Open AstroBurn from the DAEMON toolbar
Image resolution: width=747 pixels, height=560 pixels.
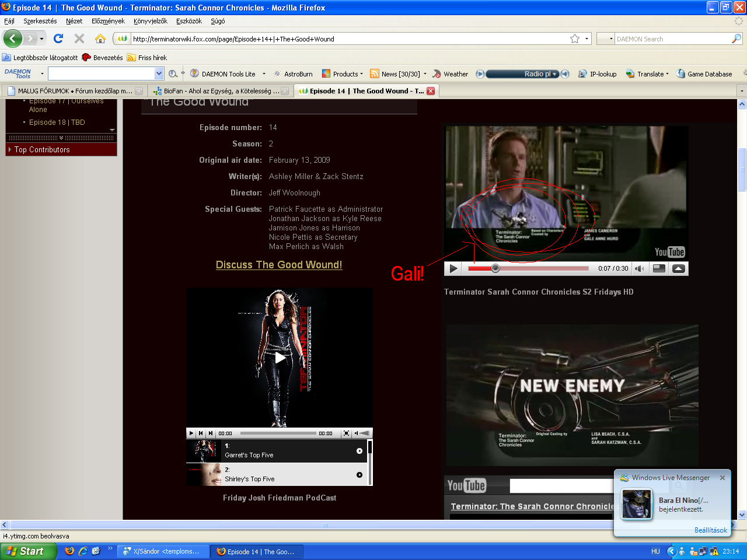pyautogui.click(x=293, y=74)
